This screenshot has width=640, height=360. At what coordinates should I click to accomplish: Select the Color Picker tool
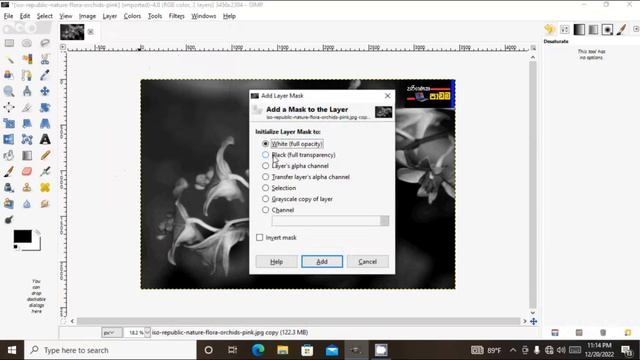(45, 75)
